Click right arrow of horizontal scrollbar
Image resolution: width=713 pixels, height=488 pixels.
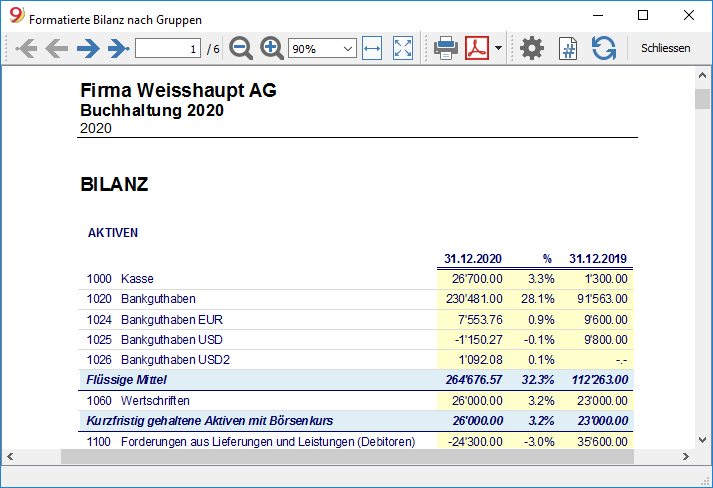[686, 456]
